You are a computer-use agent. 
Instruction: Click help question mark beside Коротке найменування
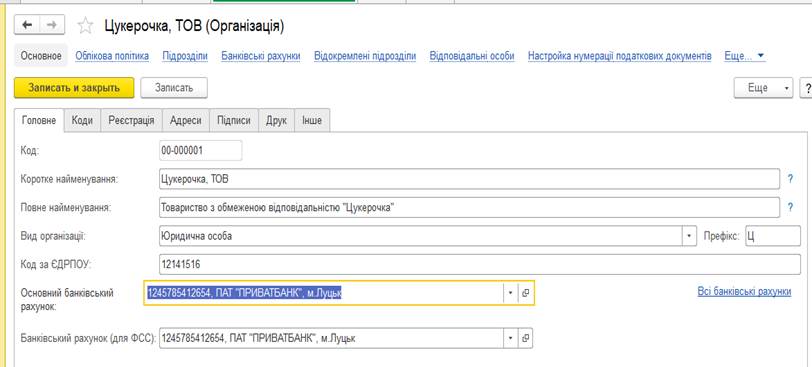[x=790, y=179]
